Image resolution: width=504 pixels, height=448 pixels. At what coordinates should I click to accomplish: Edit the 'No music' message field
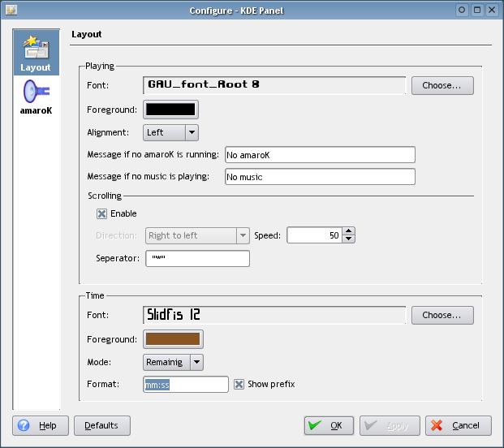[x=320, y=177]
